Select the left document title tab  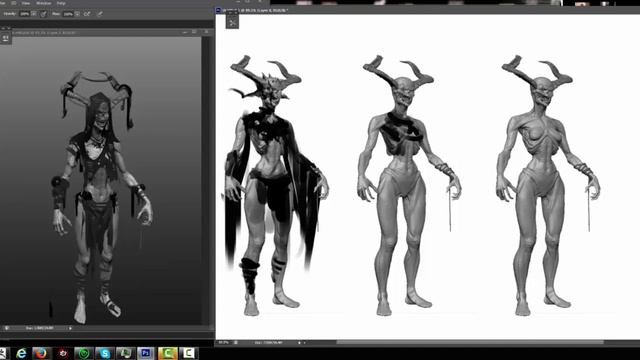click(44, 32)
